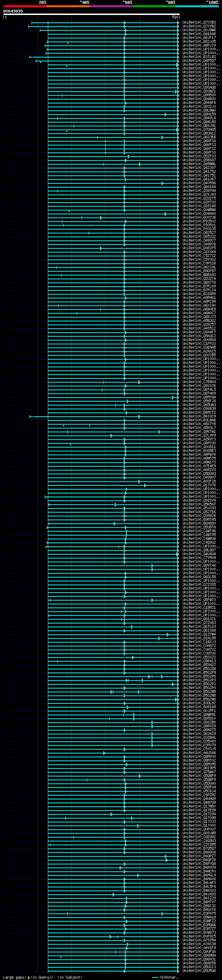Select hit label UniRef100_Q84VL6
222x980 pixels.
(199, 118)
